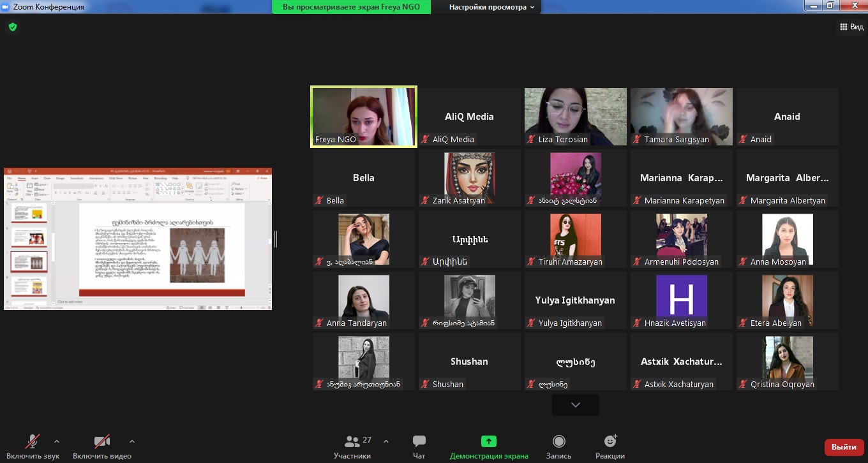Show next page of participant tiles
The height and width of the screenshot is (463, 868).
(575, 405)
